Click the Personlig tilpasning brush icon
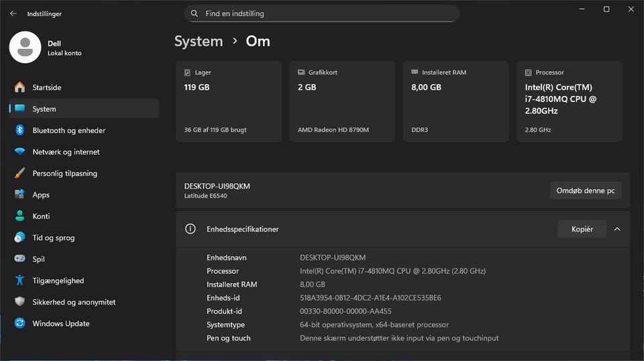Screen dimensions: 644x361 click(x=19, y=173)
